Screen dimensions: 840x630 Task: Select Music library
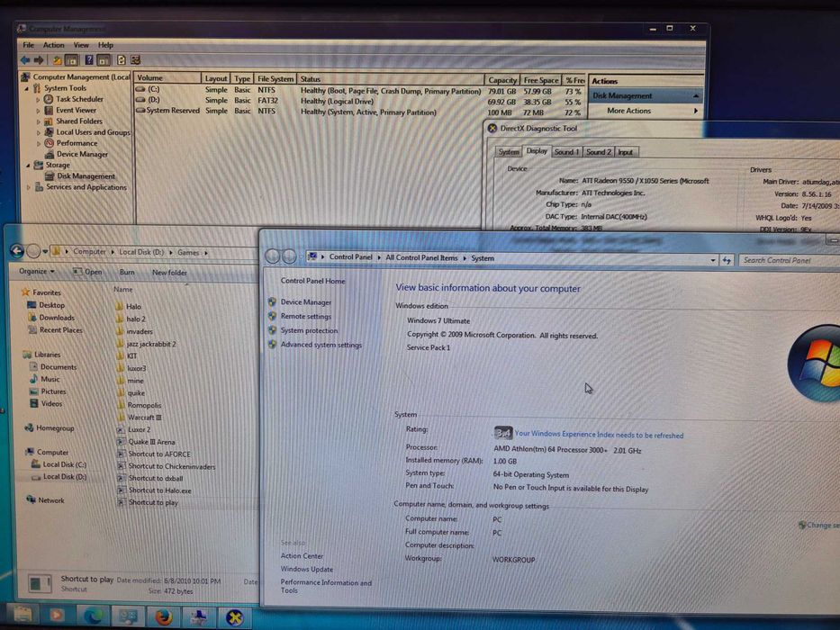pyautogui.click(x=50, y=379)
